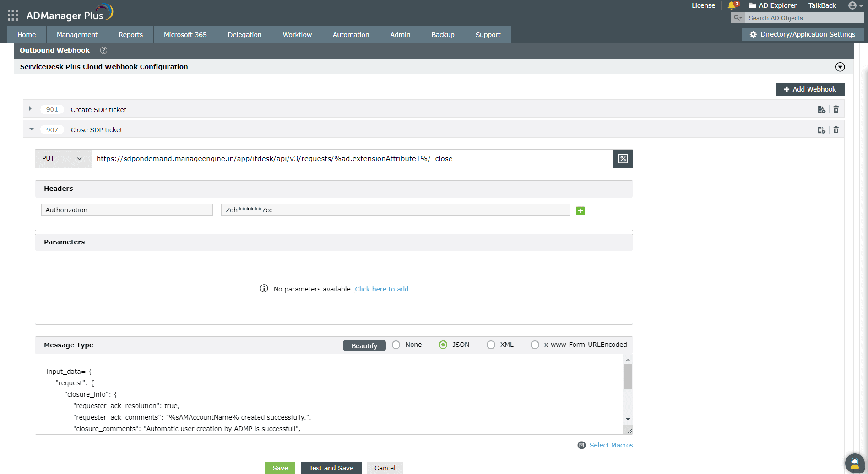Select the JSON message type
The width and height of the screenshot is (868, 474).
click(x=443, y=345)
